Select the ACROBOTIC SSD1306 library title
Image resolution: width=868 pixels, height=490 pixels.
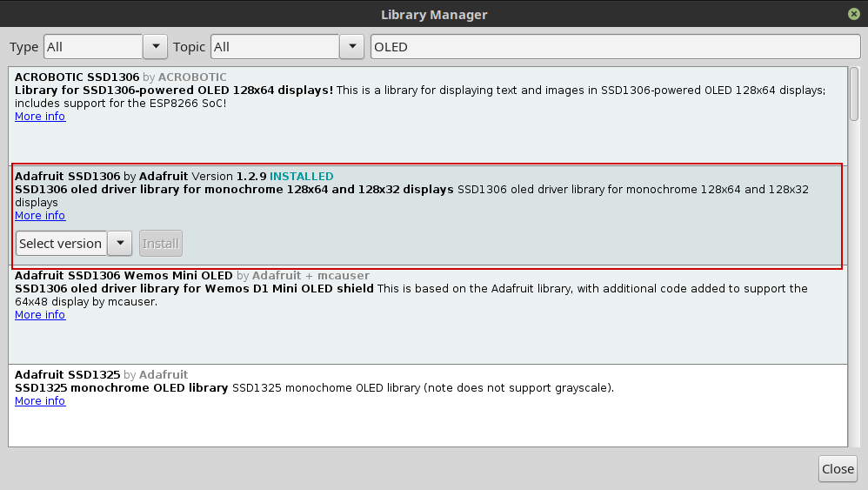(x=77, y=77)
